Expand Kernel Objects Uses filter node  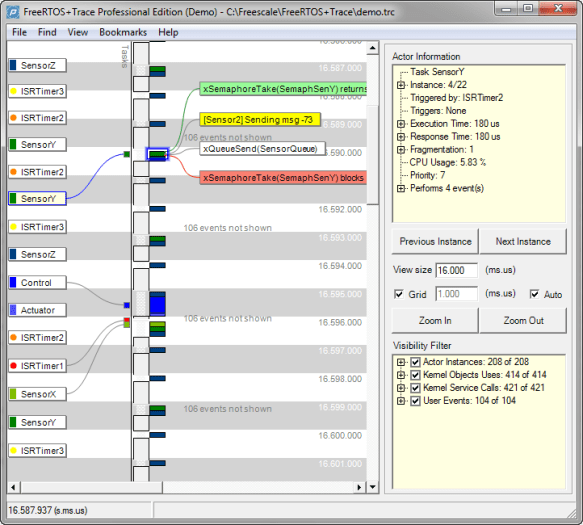coord(401,375)
